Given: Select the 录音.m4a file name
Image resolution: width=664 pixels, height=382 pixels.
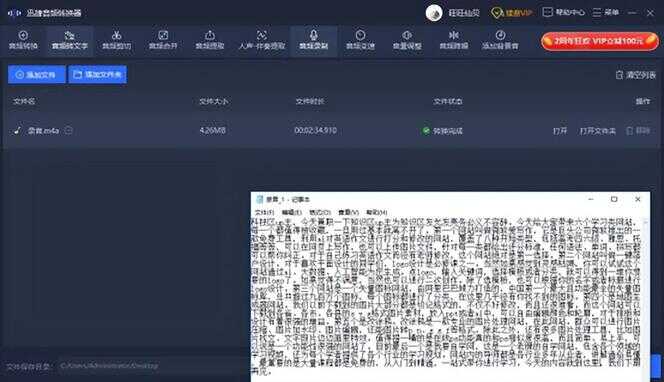Looking at the screenshot, I should [x=43, y=130].
